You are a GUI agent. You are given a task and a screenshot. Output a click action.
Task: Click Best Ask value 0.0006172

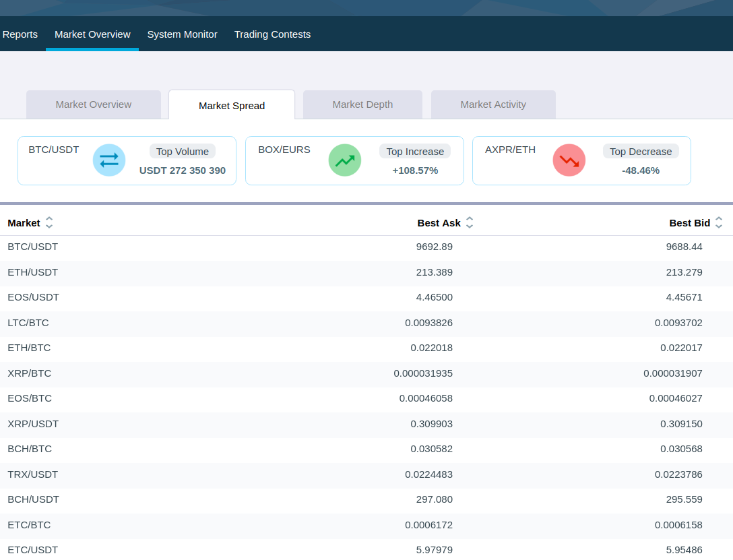[x=428, y=524]
